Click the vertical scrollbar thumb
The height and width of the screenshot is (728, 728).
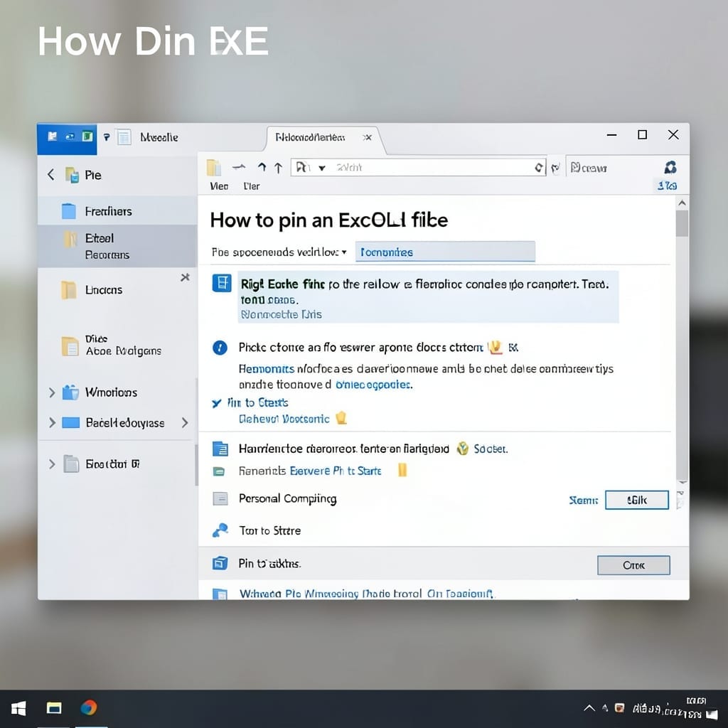682,223
